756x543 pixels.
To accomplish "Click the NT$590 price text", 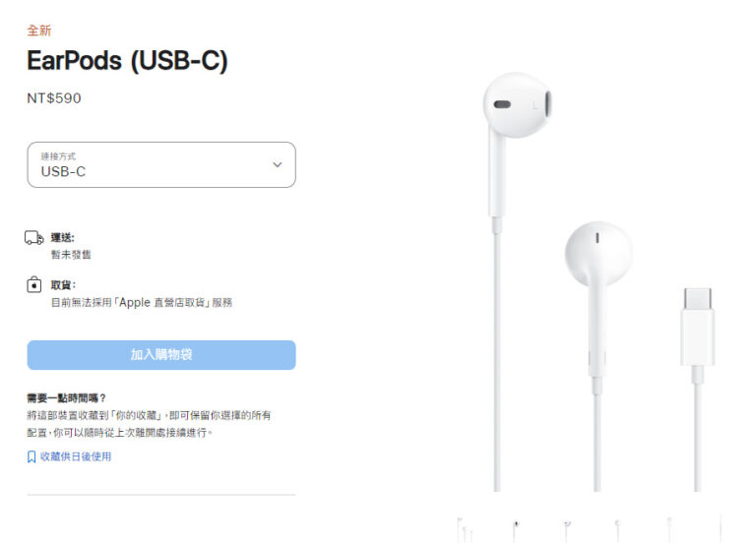I will click(x=54, y=98).
